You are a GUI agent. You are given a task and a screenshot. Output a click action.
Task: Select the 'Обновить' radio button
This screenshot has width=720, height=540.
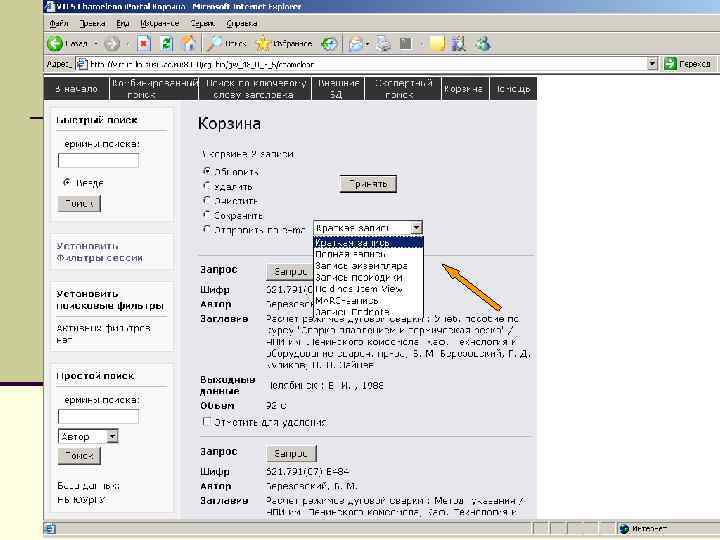click(207, 171)
